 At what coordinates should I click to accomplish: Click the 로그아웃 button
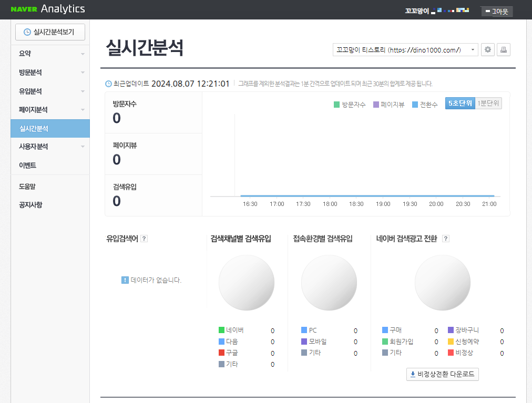(496, 11)
